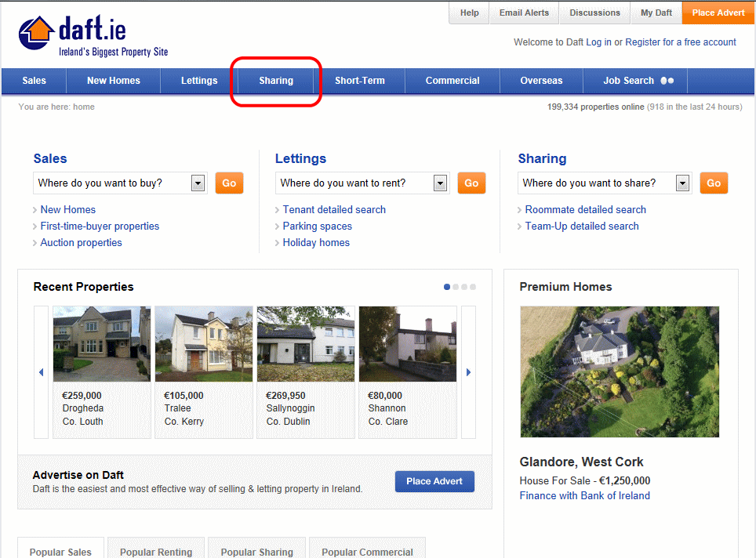This screenshot has width=756, height=558.
Task: Open the Overseas navigation tab
Action: pyautogui.click(x=541, y=81)
